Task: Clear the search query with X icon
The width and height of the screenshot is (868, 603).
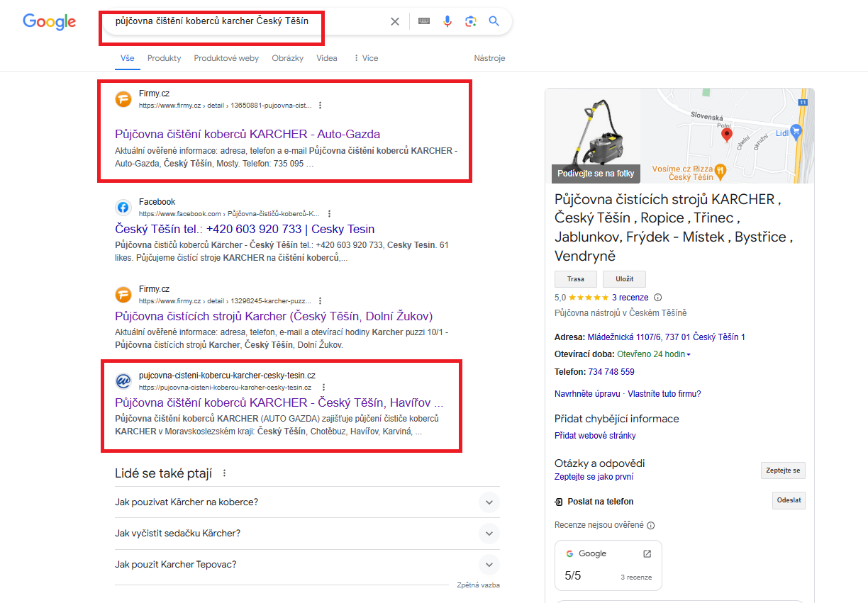Action: click(395, 21)
